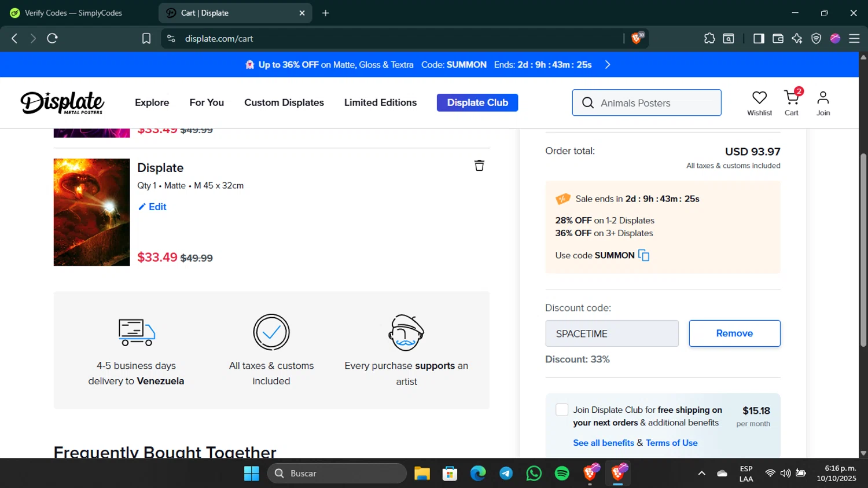Open Spotify from the taskbar
Viewport: 868px width, 488px height.
[561, 474]
